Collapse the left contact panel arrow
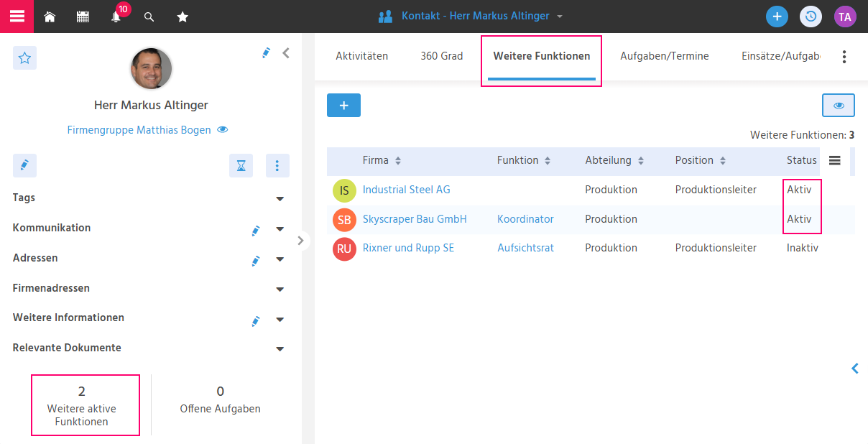 click(x=286, y=52)
